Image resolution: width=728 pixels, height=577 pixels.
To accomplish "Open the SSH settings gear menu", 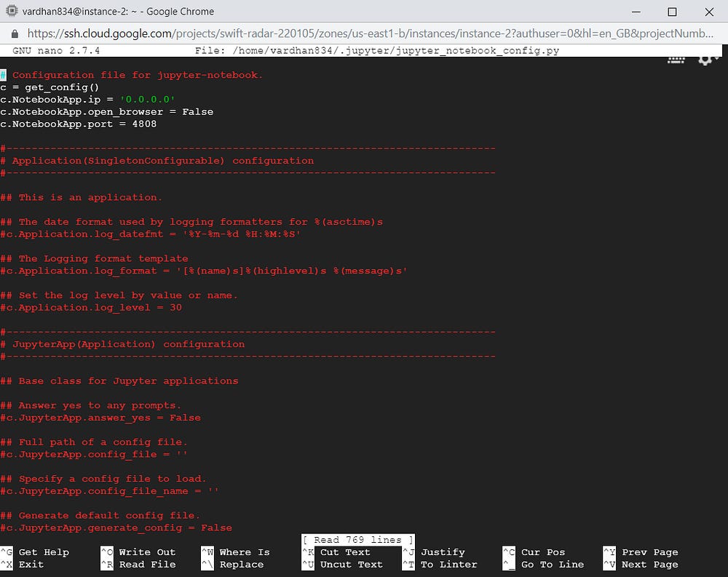I will (x=707, y=60).
